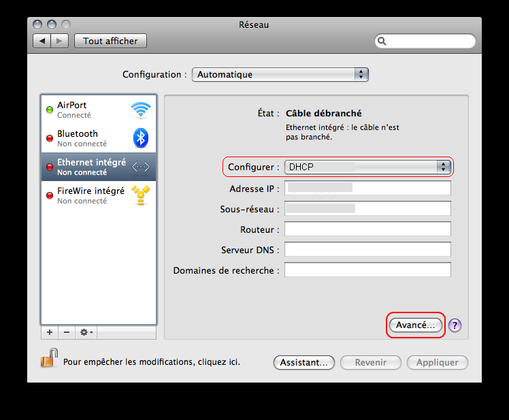
Task: Click the padlock to prevent changes
Action: point(49,358)
